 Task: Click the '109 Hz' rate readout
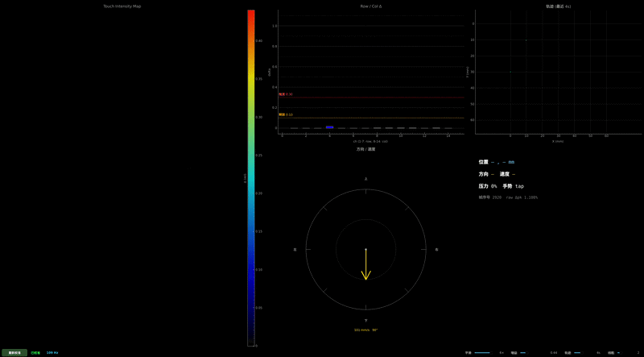pos(52,353)
